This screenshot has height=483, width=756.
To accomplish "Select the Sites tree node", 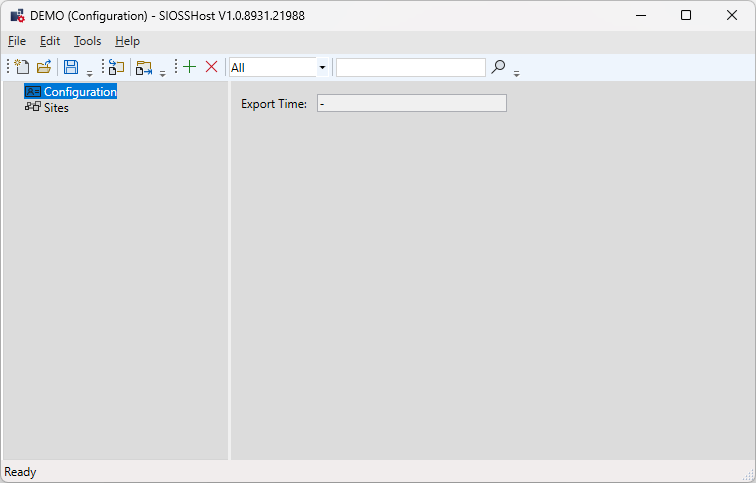I will 56,107.
